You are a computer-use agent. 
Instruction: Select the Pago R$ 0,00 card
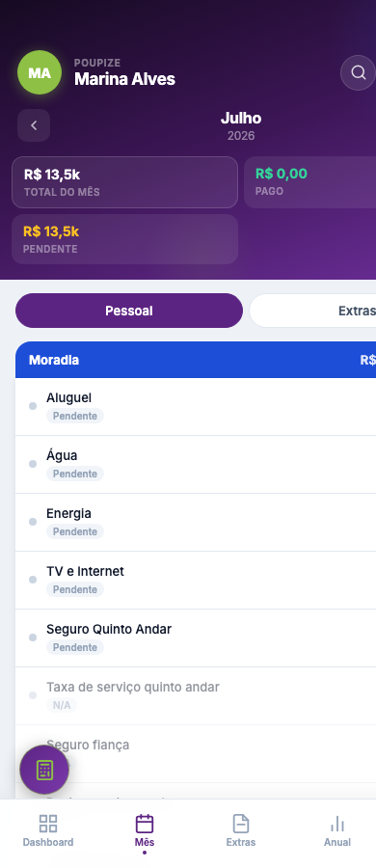point(310,182)
